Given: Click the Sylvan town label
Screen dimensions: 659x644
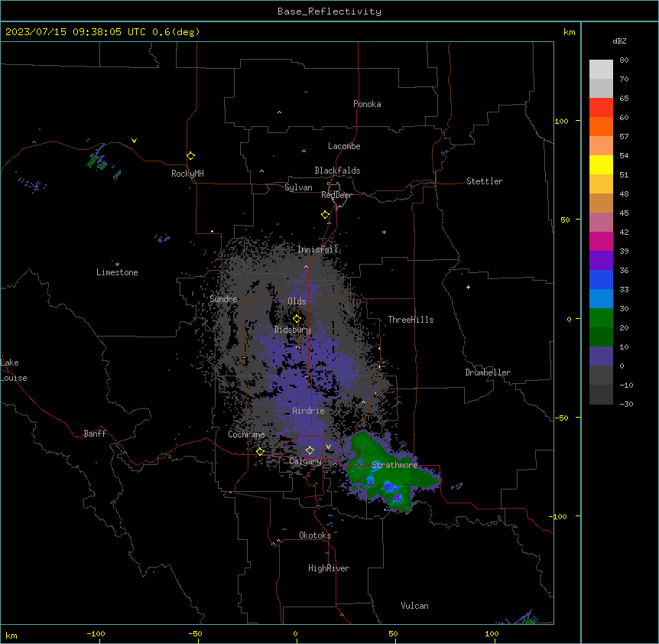Looking at the screenshot, I should (298, 187).
